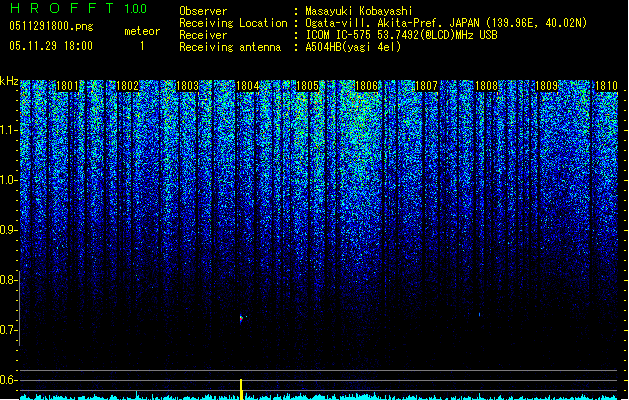Click the 1801 time marker label
This screenshot has width=629, height=400.
click(x=68, y=86)
